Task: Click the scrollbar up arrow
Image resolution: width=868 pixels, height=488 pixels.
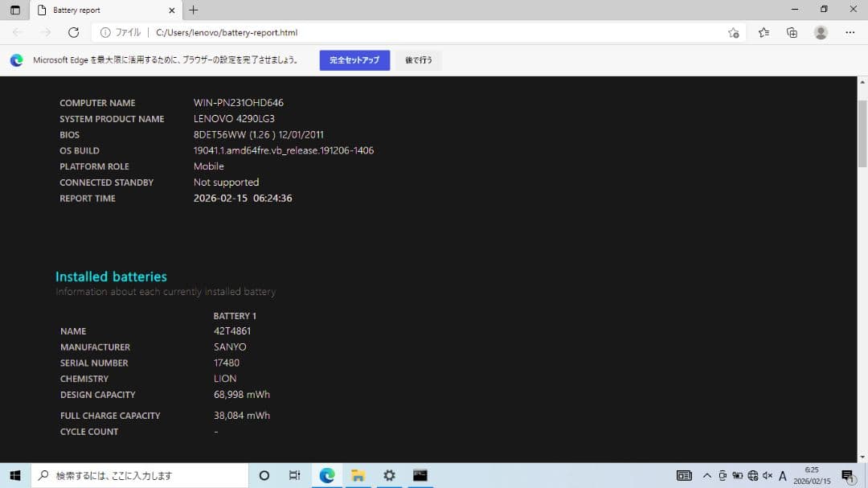Action: [x=862, y=82]
